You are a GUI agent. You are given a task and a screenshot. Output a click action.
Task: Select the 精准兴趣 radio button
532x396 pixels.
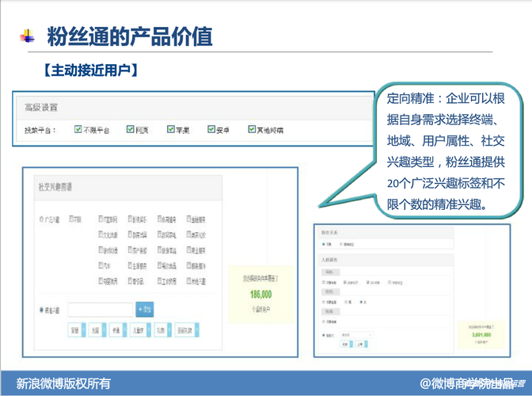[41, 310]
